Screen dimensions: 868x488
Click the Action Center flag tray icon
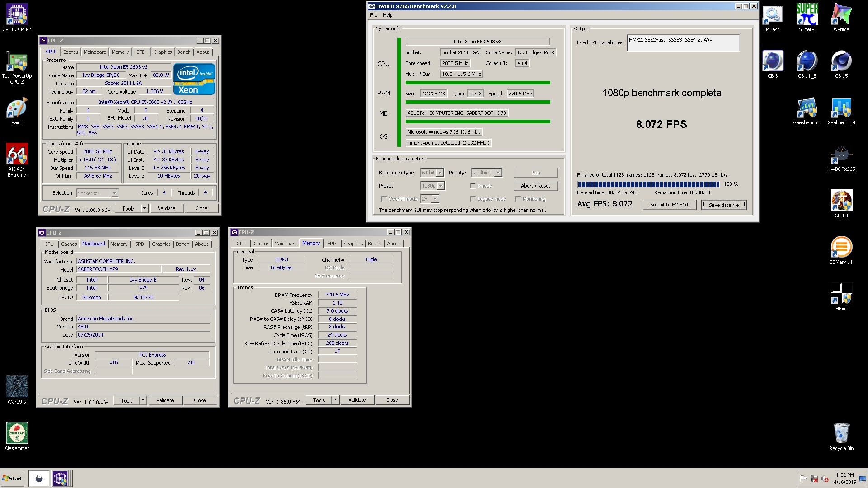tap(803, 479)
